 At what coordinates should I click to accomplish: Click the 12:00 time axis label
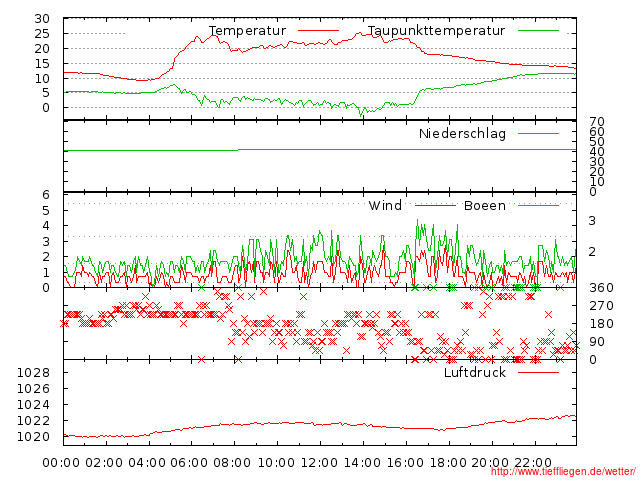(319, 463)
